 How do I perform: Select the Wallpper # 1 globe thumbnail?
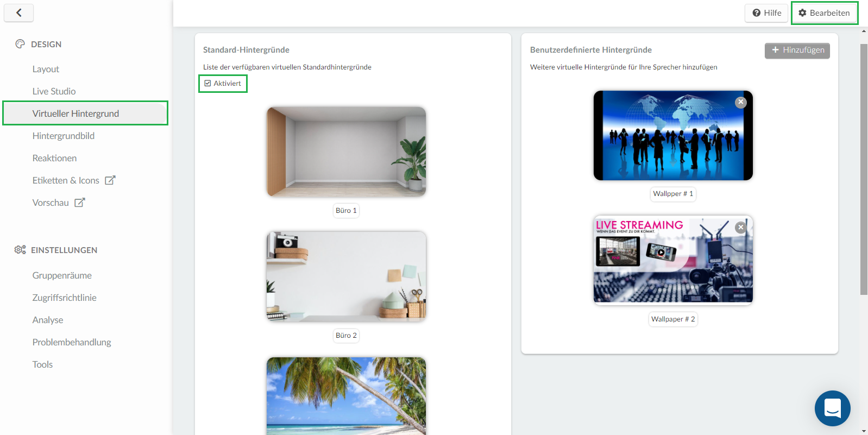[673, 135]
